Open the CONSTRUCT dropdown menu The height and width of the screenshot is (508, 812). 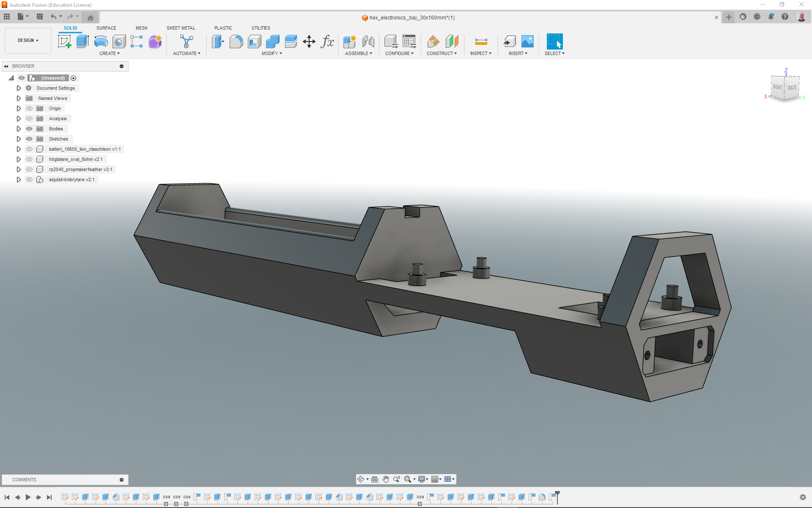point(442,53)
